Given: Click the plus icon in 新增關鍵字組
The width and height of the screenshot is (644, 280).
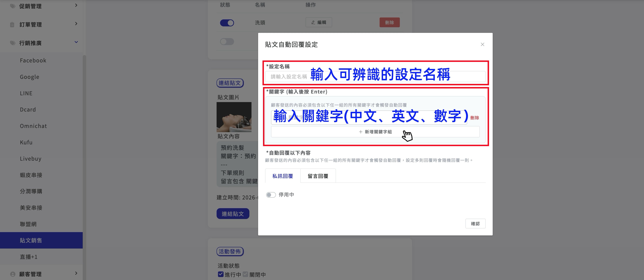Looking at the screenshot, I should coord(361,132).
